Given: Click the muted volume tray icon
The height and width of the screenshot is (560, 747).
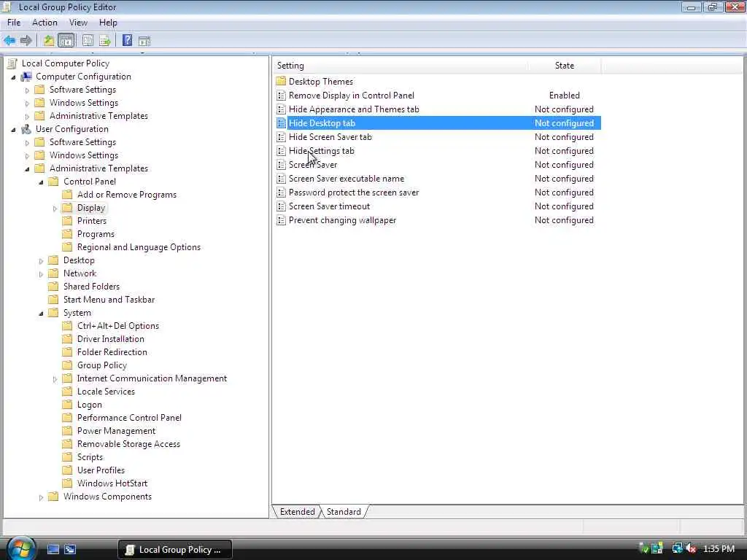Looking at the screenshot, I should [691, 548].
